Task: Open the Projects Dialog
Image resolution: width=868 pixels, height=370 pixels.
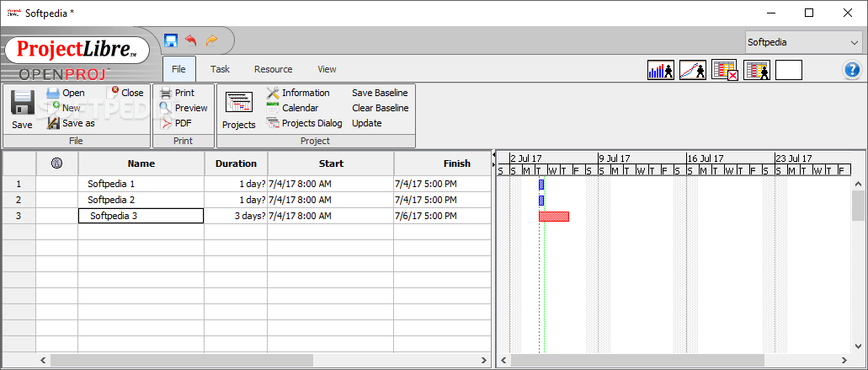Action: point(304,123)
